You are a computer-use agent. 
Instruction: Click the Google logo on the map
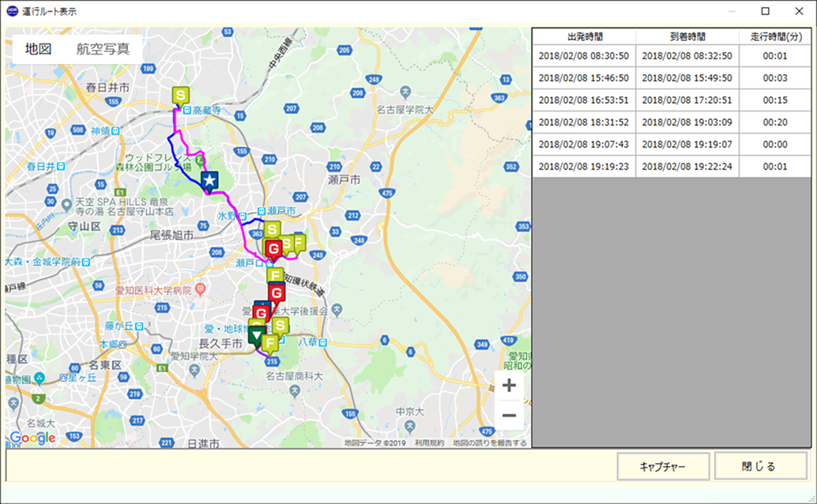point(33,438)
